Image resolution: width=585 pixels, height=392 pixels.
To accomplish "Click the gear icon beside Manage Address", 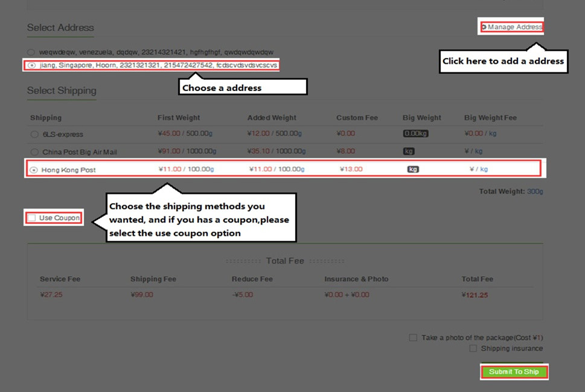I will [x=484, y=27].
